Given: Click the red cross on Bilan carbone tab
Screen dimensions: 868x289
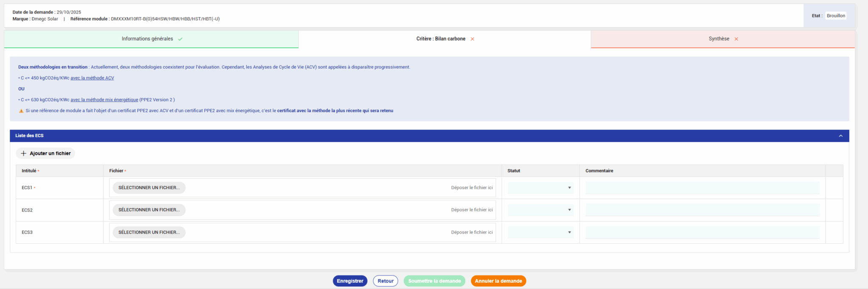Looking at the screenshot, I should pos(472,39).
